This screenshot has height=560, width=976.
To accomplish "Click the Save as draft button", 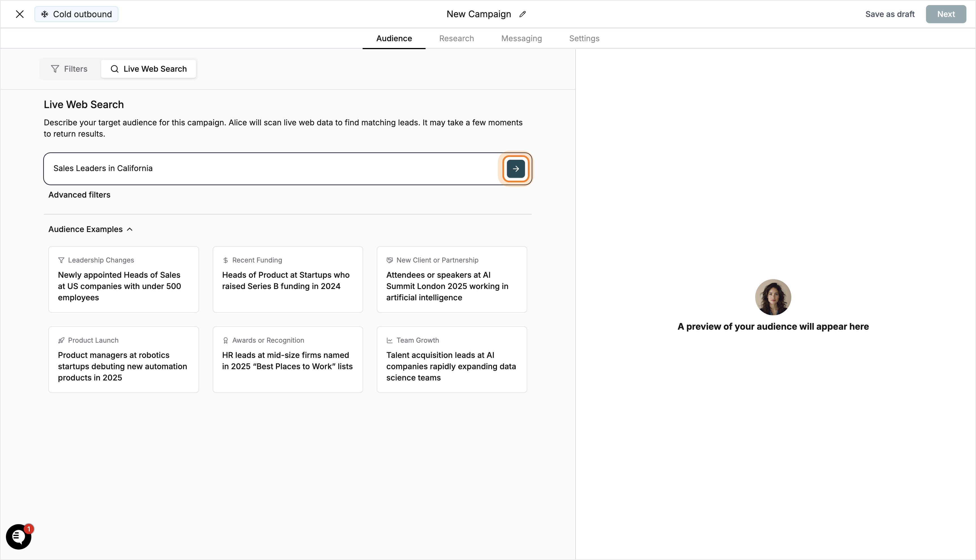I will point(890,14).
